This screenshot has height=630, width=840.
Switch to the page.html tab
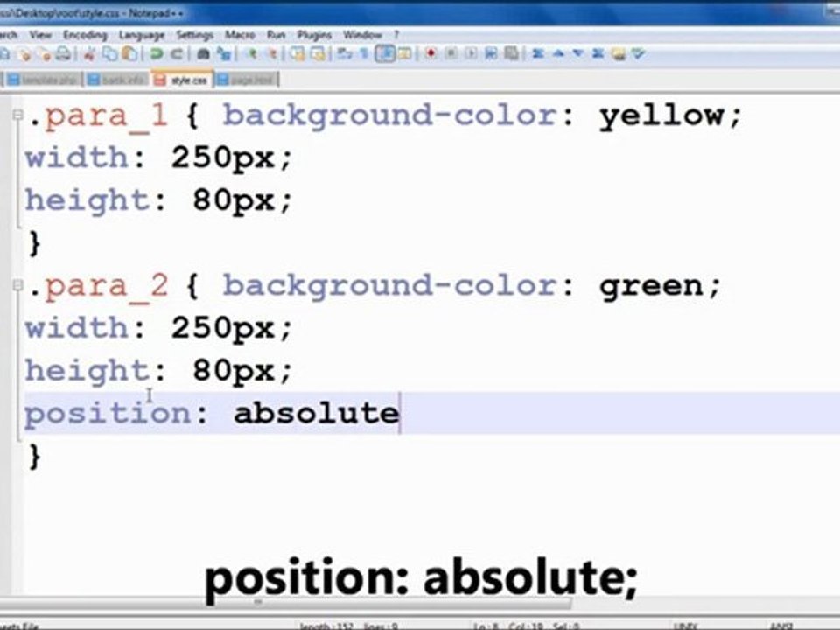click(246, 80)
